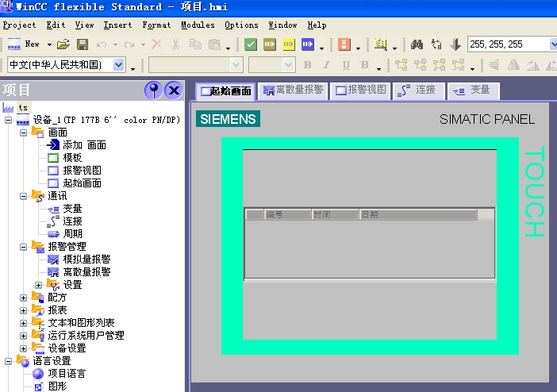Screen dimensions: 557x392
Task: Open the 添加 画面 (add screen) item
Action: 83,144
